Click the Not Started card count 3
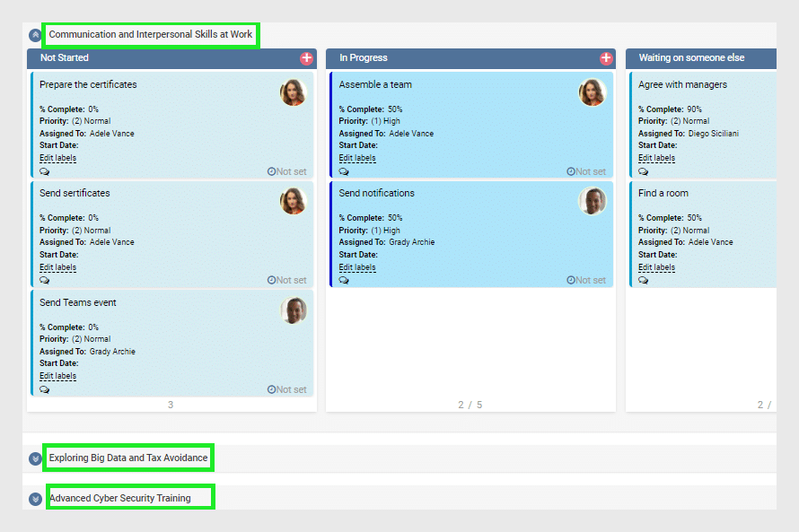The height and width of the screenshot is (532, 799). [171, 405]
